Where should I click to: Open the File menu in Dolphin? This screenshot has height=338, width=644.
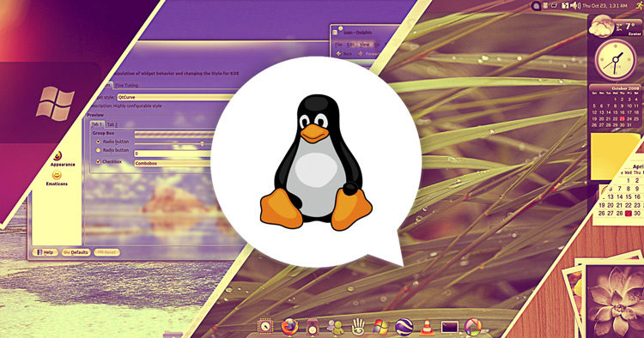(338, 45)
